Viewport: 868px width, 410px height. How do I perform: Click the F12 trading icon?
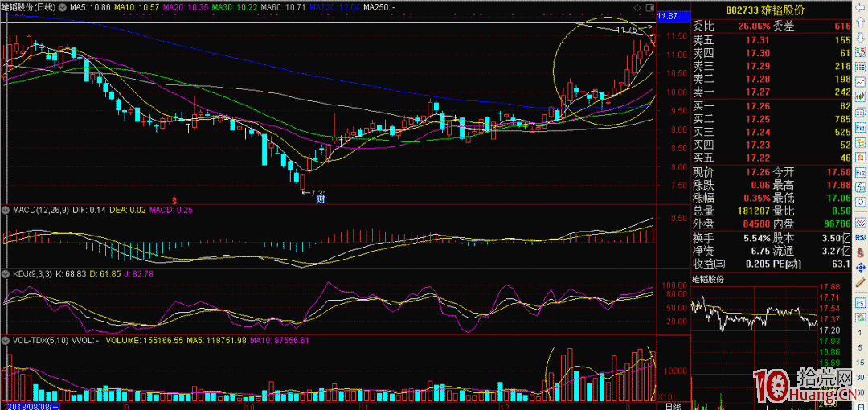(x=860, y=174)
